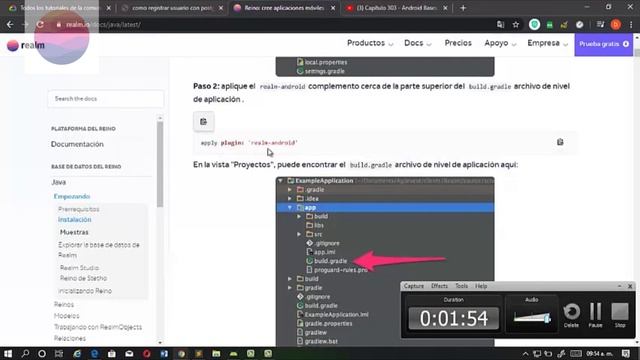Open Effects menu in recorder
640x360 pixels.
(x=439, y=286)
